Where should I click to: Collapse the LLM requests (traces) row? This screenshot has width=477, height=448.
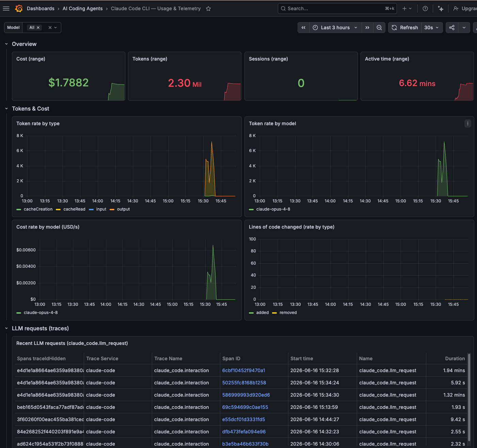[6, 328]
